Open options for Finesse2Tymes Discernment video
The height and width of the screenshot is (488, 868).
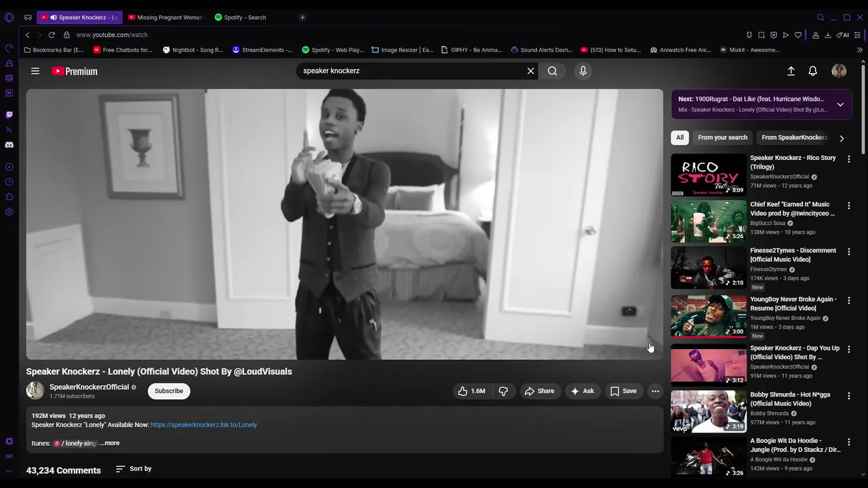[x=848, y=251]
